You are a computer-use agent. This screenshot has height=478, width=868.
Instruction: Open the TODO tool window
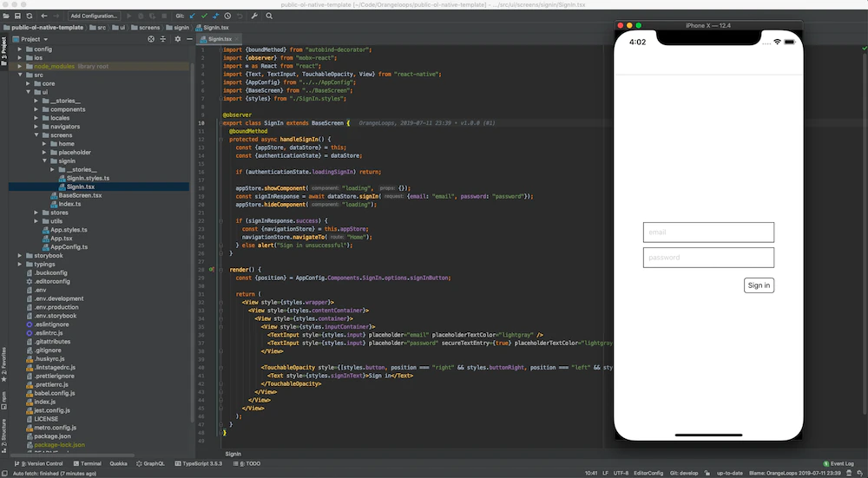247,463
